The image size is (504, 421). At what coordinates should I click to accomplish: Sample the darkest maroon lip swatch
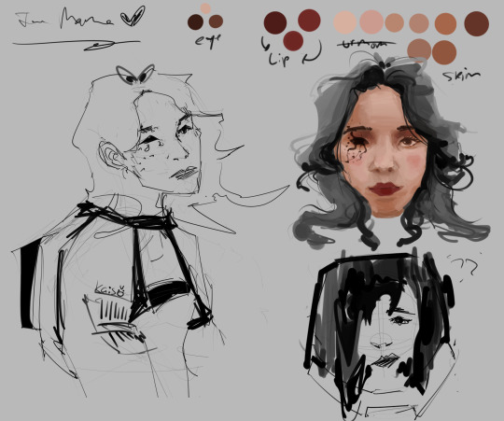275,22
